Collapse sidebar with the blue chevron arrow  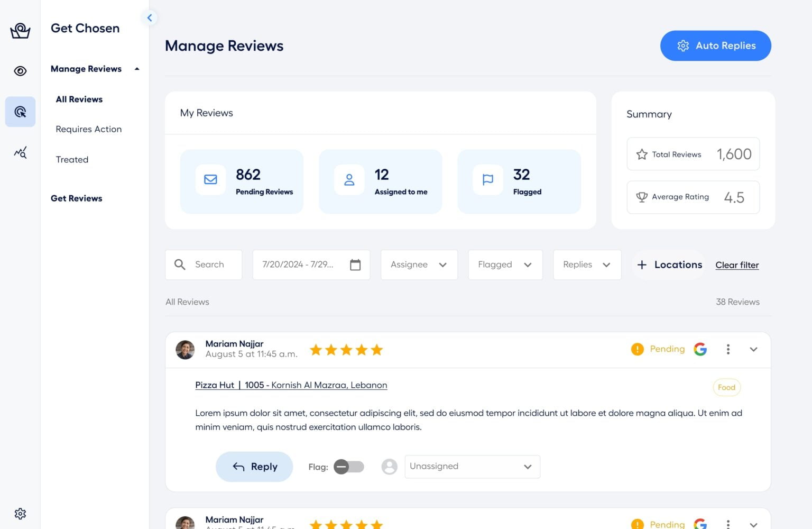tap(150, 18)
